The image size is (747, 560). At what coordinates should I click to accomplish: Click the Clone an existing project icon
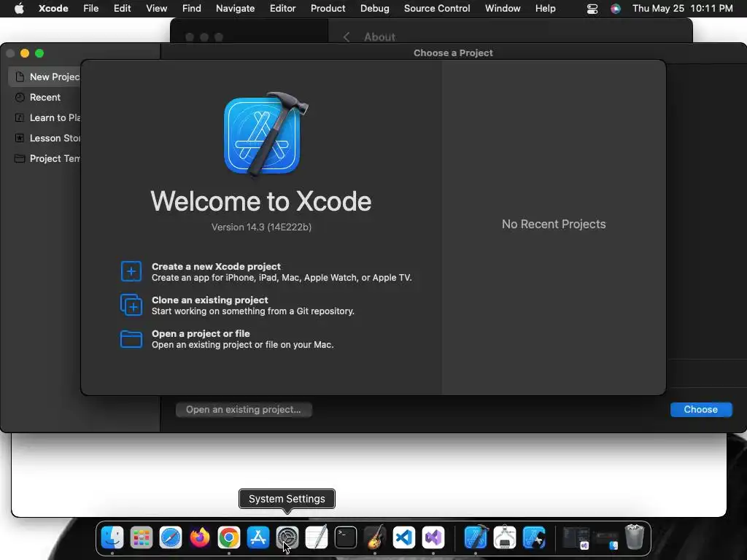click(x=131, y=306)
